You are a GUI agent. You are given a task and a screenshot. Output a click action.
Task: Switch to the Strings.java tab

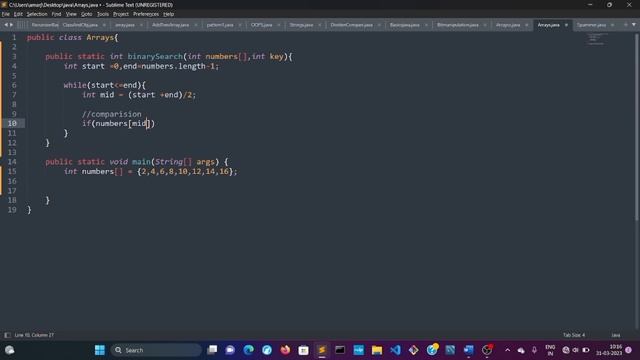(301, 25)
